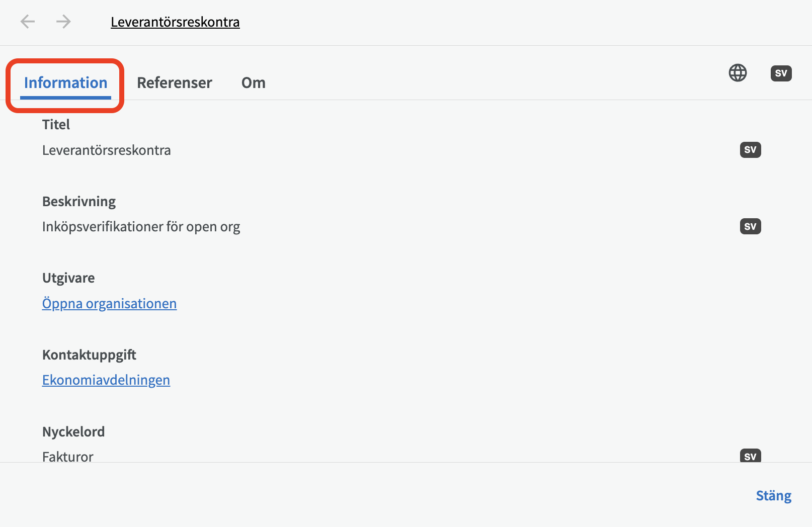Viewport: 812px width, 527px height.
Task: Click the SV badge beside the Beskrivning text
Action: [750, 226]
